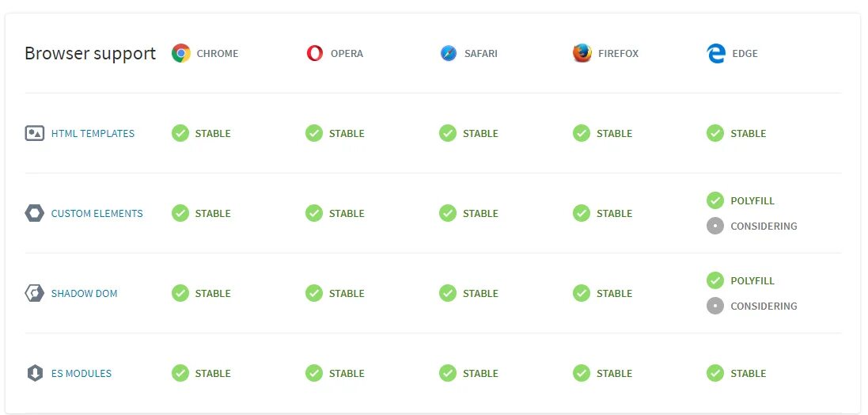Image resolution: width=868 pixels, height=415 pixels.
Task: Click the Opera browser logo icon
Action: [314, 53]
